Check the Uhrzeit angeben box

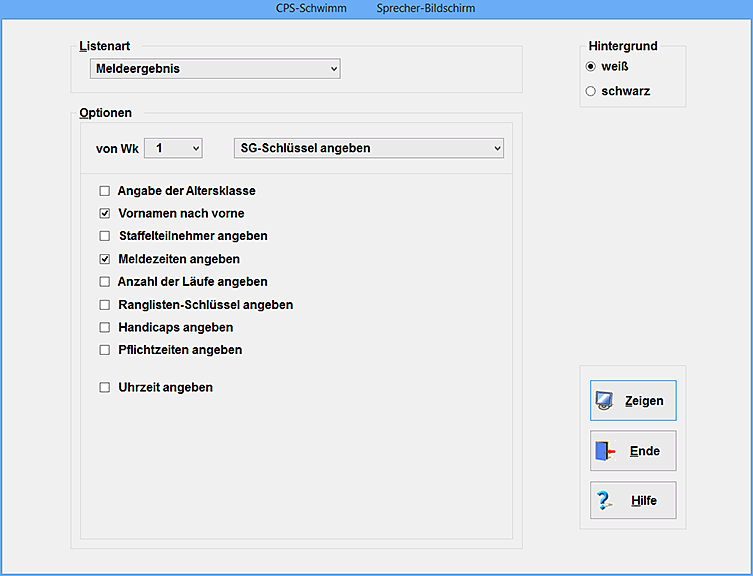tap(105, 388)
